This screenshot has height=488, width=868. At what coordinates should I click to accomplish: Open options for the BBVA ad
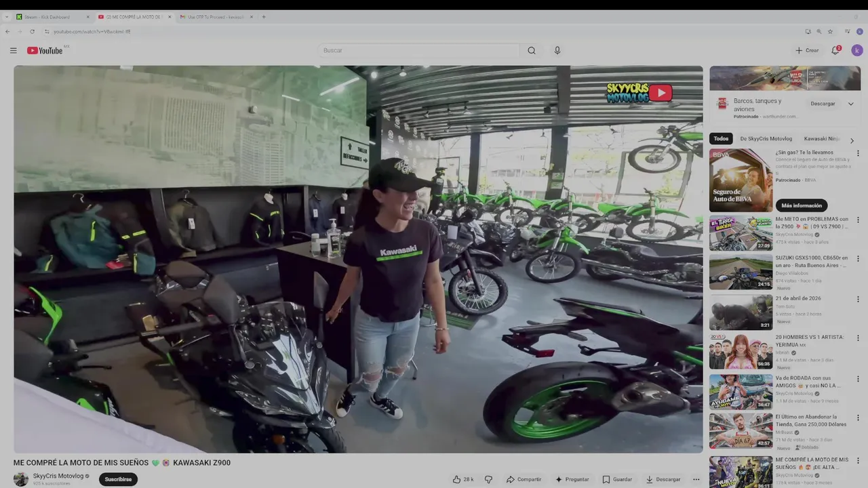pos(858,154)
